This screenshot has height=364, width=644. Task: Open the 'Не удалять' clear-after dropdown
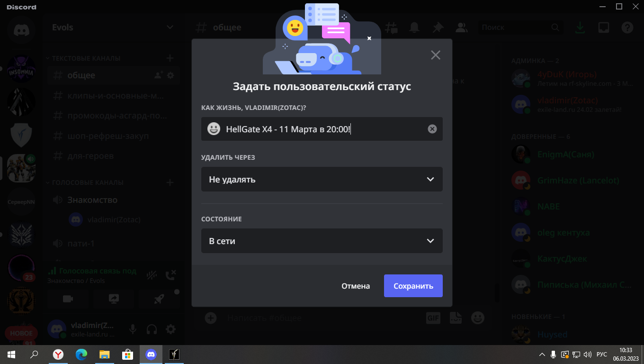point(322,179)
